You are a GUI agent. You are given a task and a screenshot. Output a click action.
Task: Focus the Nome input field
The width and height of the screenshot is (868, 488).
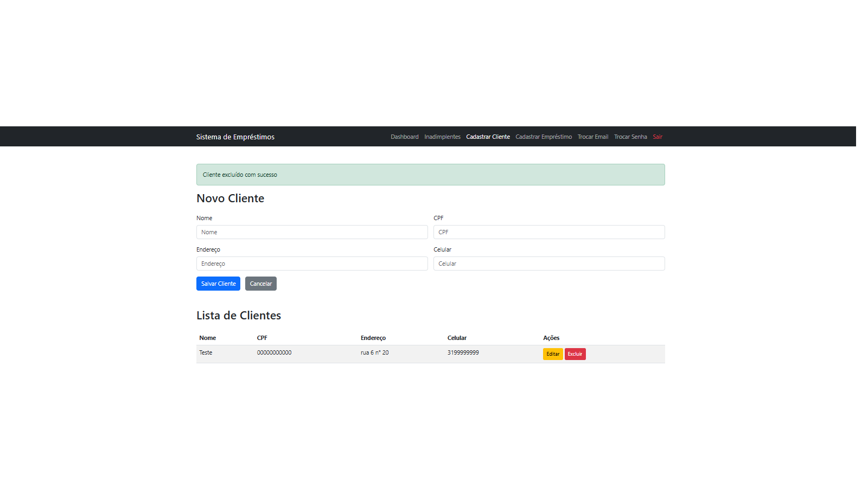point(311,232)
